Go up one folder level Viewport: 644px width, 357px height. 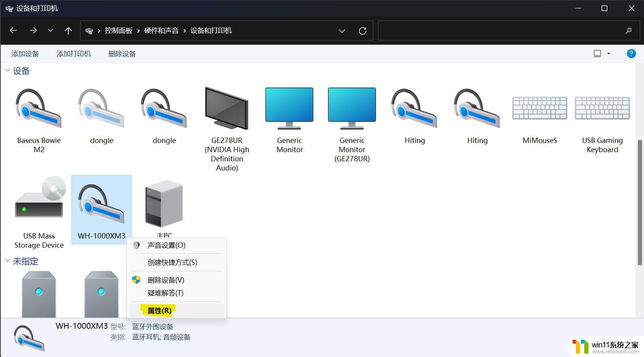tap(68, 31)
